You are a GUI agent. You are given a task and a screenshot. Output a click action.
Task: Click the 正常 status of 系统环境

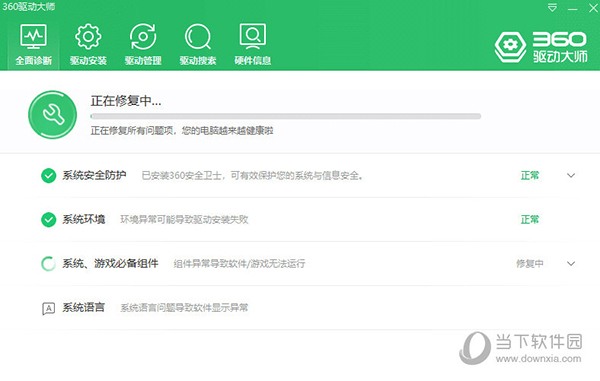pos(530,220)
